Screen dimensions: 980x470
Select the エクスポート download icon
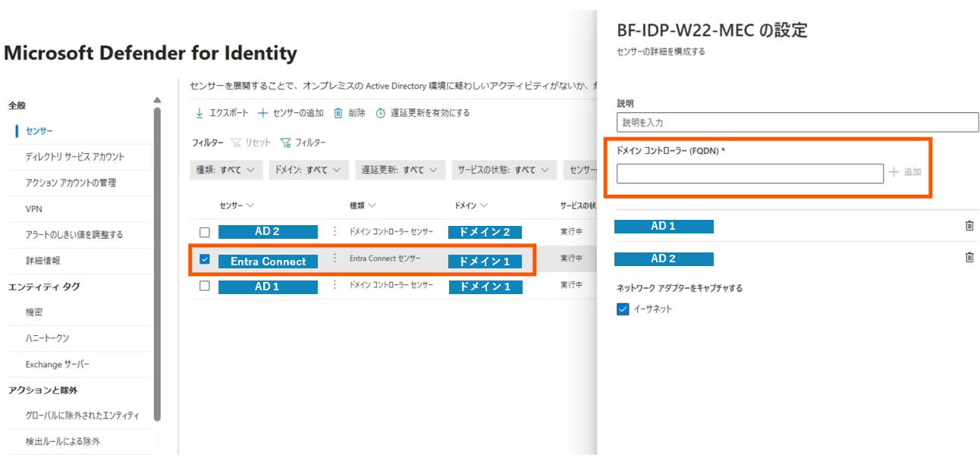[x=199, y=112]
